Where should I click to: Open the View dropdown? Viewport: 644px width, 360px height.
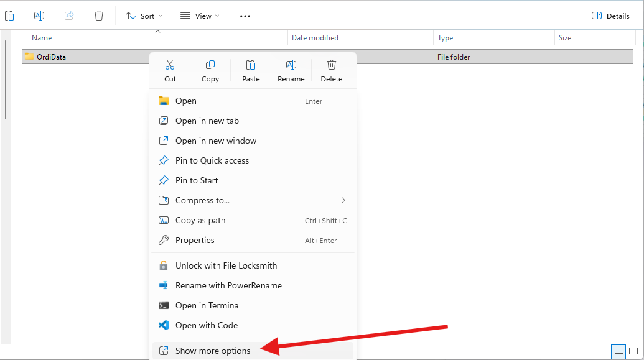point(200,16)
